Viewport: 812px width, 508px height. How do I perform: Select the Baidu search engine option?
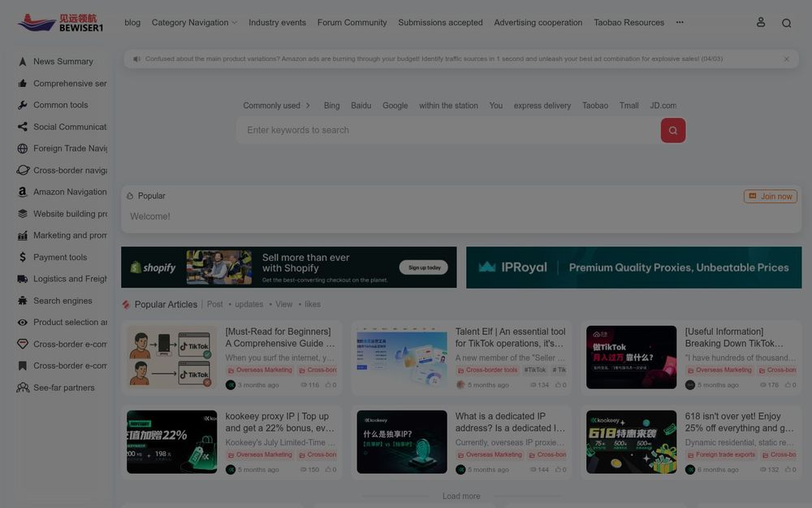[x=361, y=106]
